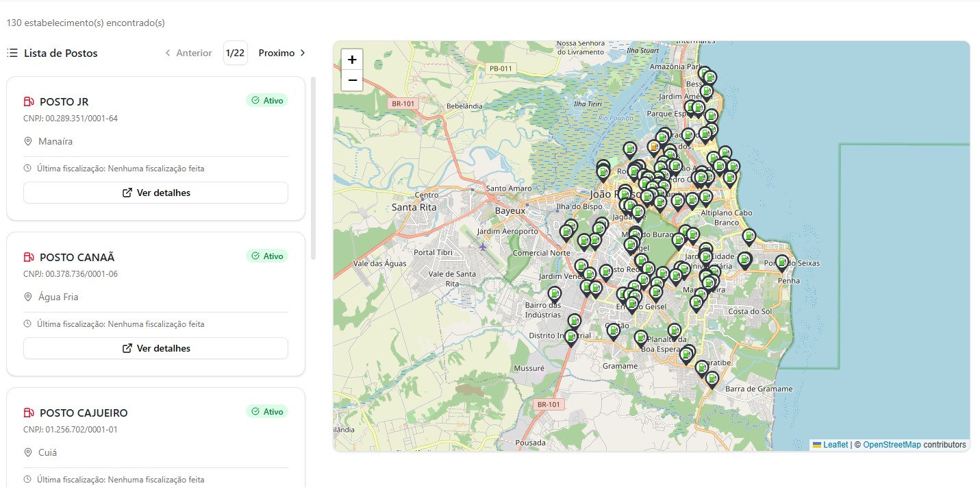This screenshot has height=501, width=980.
Task: Go to the previous page with Anterior
Action: pyautogui.click(x=188, y=53)
